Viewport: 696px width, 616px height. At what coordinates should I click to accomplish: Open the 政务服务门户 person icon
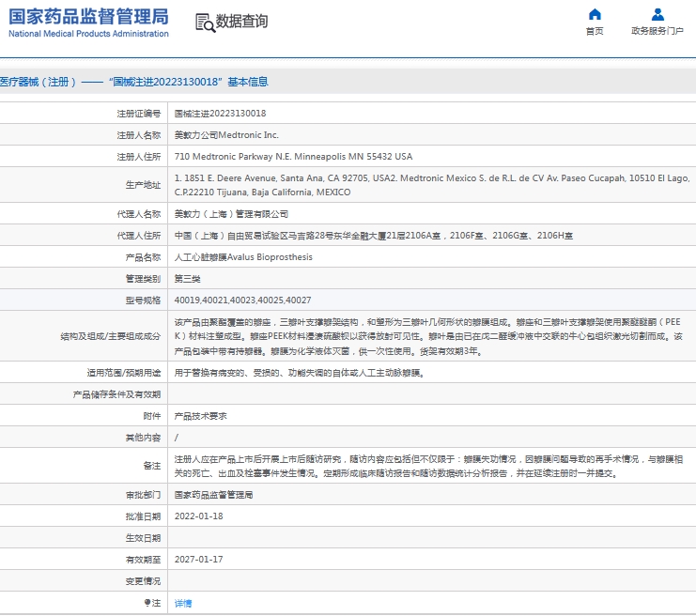(657, 15)
